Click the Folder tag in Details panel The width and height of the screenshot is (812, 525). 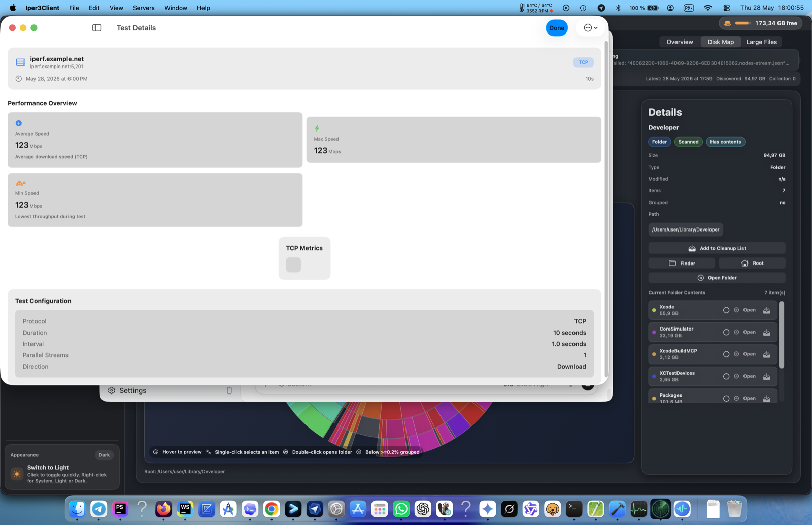coord(659,142)
